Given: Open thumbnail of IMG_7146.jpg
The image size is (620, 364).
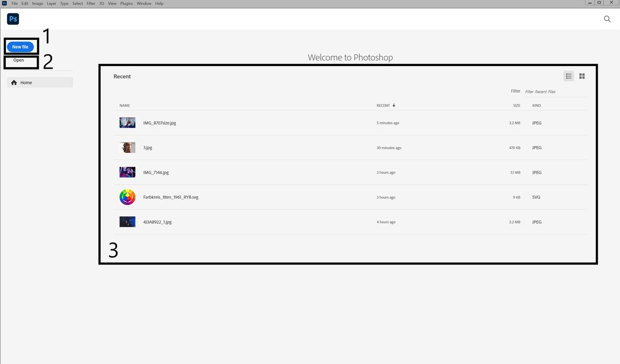Looking at the screenshot, I should pos(127,172).
